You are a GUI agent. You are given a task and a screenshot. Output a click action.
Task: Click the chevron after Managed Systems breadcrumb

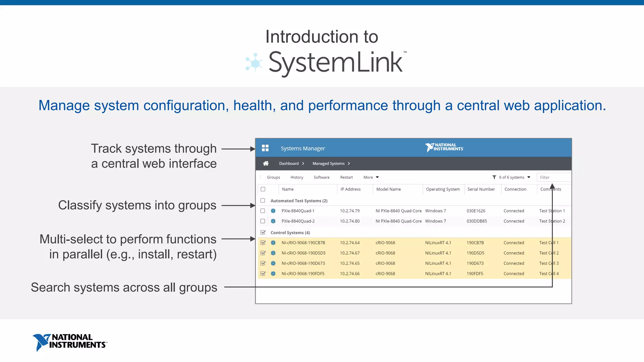tap(349, 163)
